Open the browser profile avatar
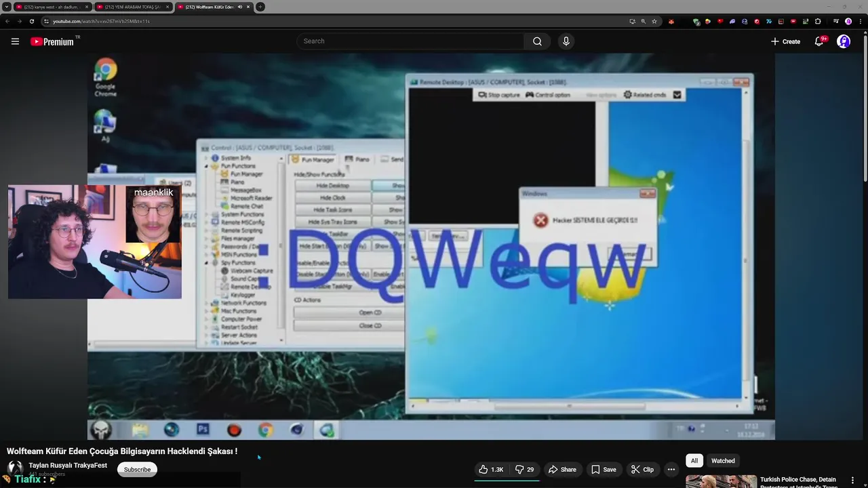 coord(848,21)
